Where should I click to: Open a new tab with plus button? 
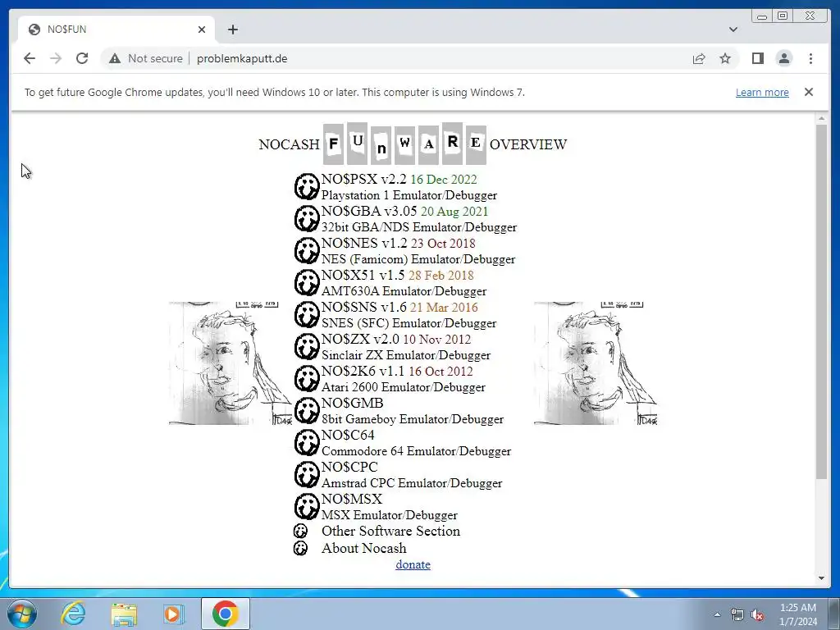point(232,30)
